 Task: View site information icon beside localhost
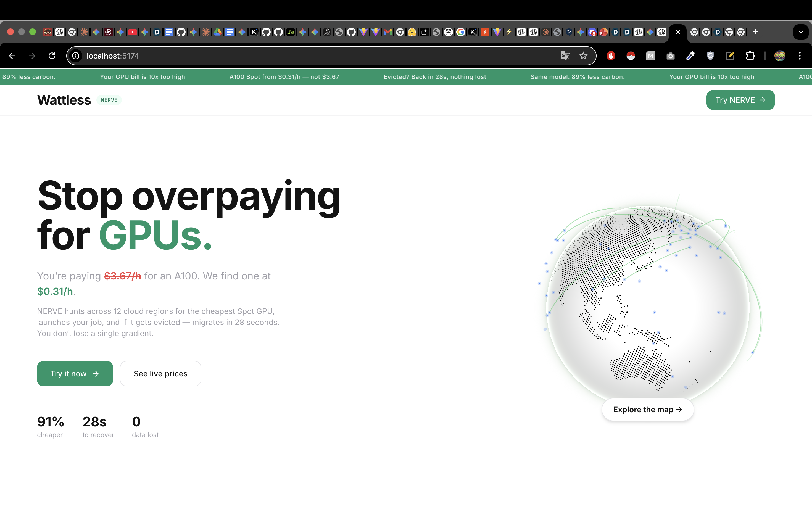click(76, 56)
